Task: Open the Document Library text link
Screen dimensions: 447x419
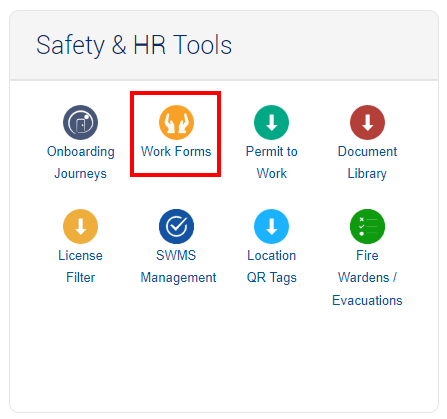Action: (x=367, y=162)
